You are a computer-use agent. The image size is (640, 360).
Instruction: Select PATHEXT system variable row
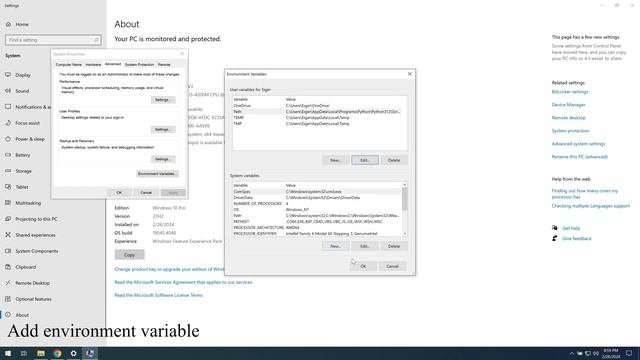point(317,222)
